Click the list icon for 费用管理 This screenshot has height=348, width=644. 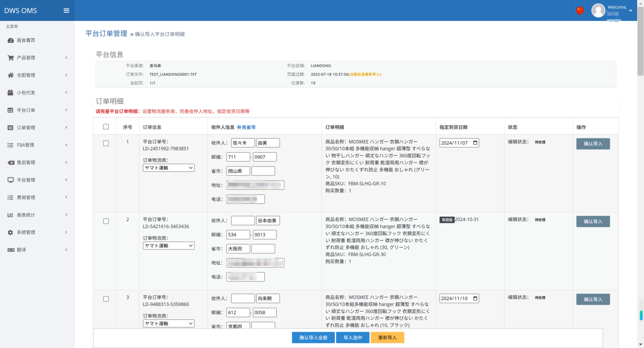(x=11, y=197)
